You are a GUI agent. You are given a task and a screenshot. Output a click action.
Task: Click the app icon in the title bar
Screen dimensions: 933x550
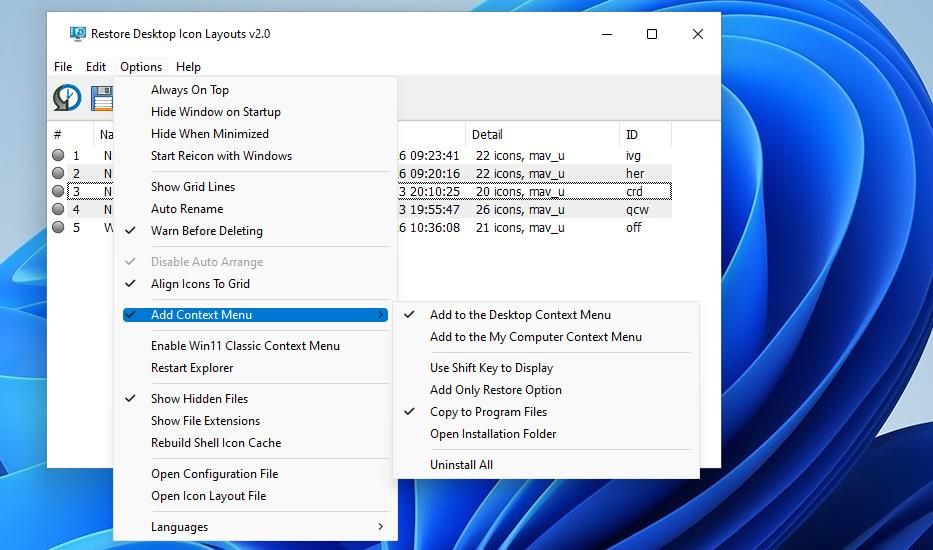(77, 34)
